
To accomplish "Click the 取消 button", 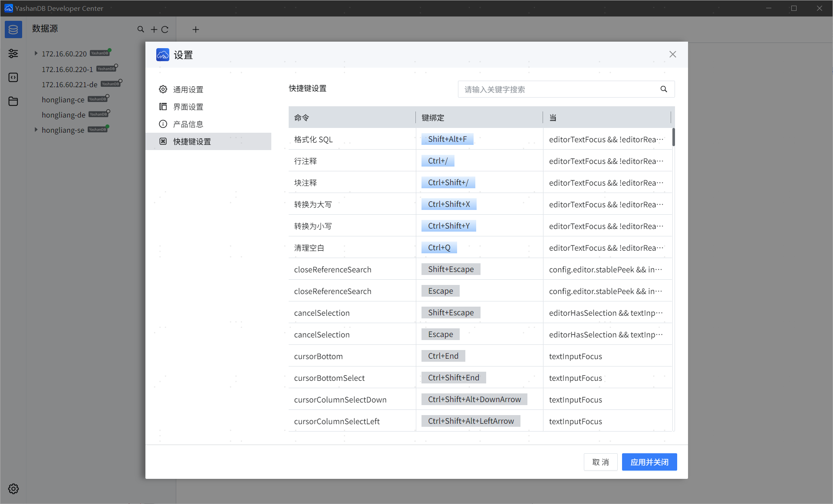I will pyautogui.click(x=600, y=462).
